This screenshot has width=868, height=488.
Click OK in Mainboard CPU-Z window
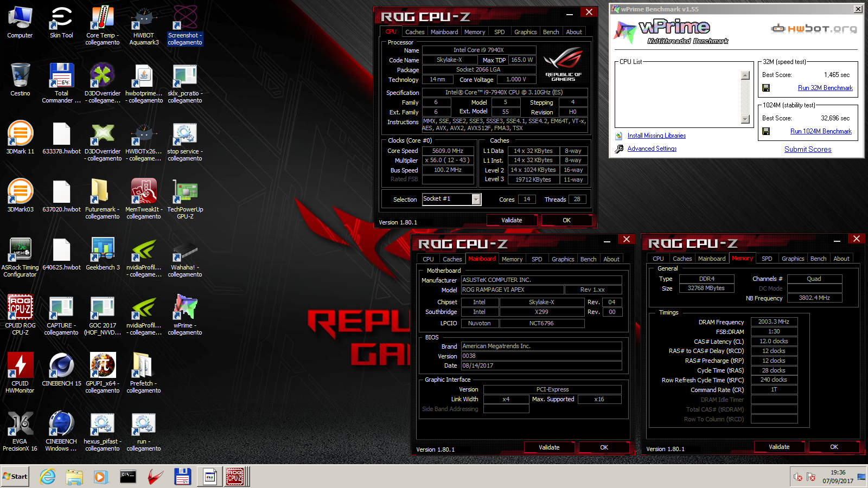[604, 447]
